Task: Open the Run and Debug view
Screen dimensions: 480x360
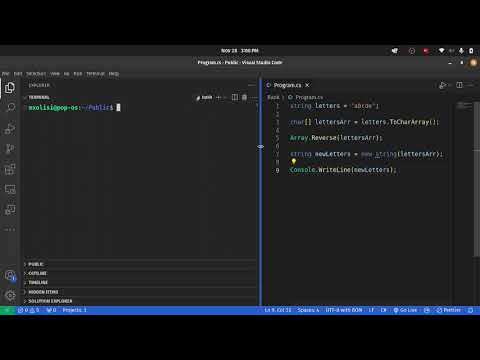Action: (x=10, y=128)
